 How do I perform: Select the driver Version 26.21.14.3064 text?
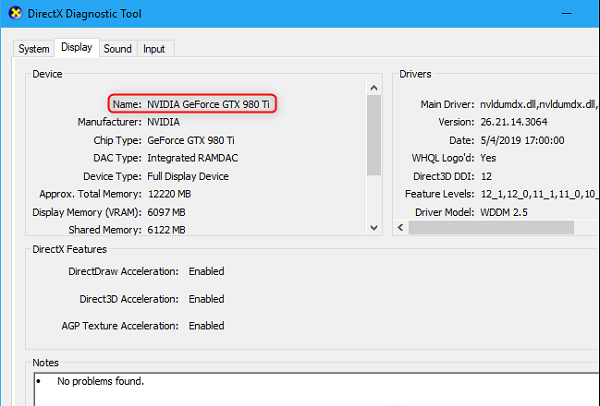click(516, 123)
